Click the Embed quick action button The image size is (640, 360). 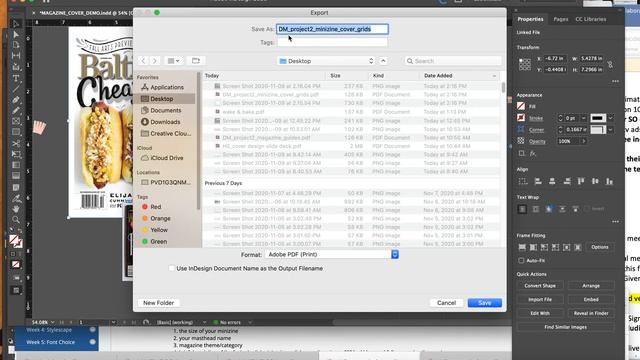[591, 299]
